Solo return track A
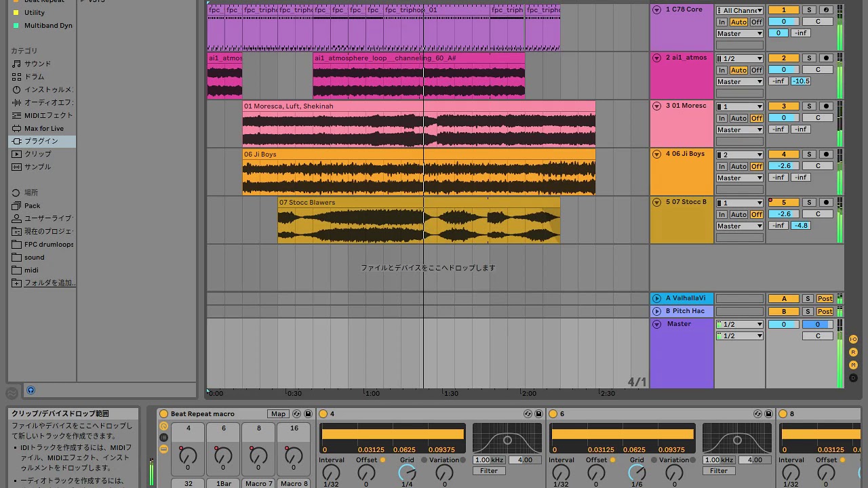This screenshot has height=488, width=868. [x=808, y=299]
